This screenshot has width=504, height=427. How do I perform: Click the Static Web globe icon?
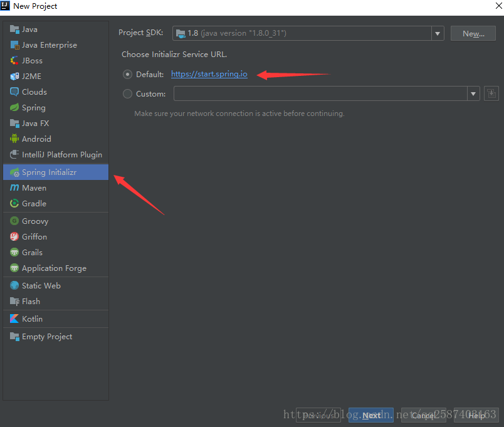click(14, 285)
